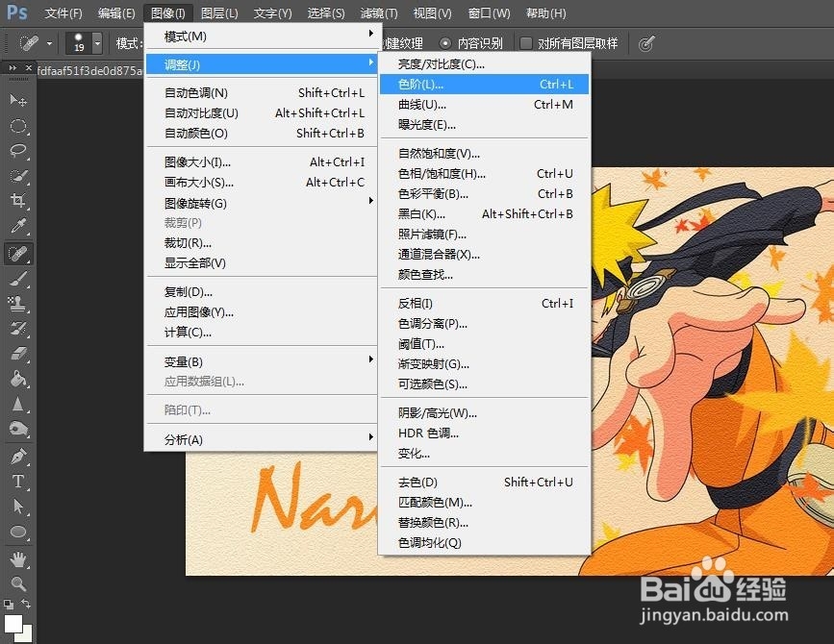Choose HDR 色调... menu item
The image size is (834, 644).
(x=485, y=433)
